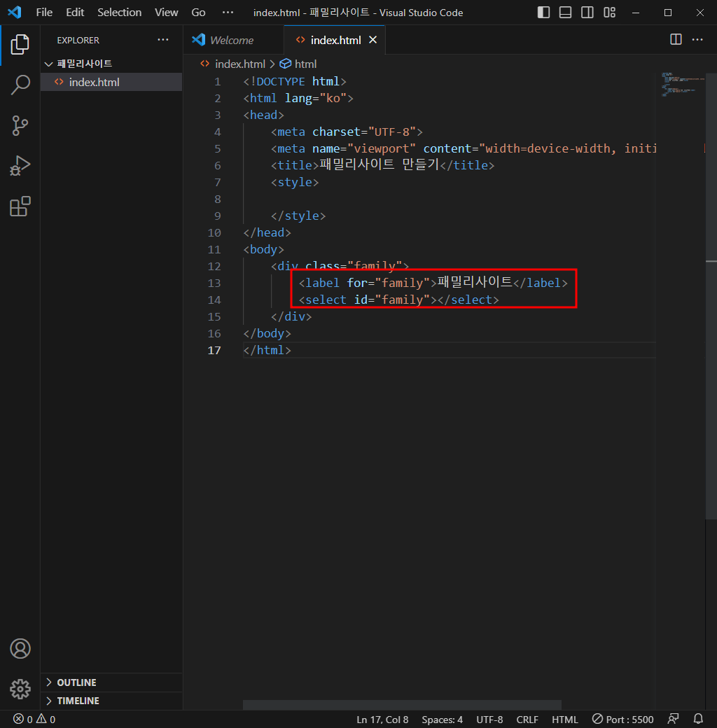Open the title bar overflow menu ellipsis

228,13
